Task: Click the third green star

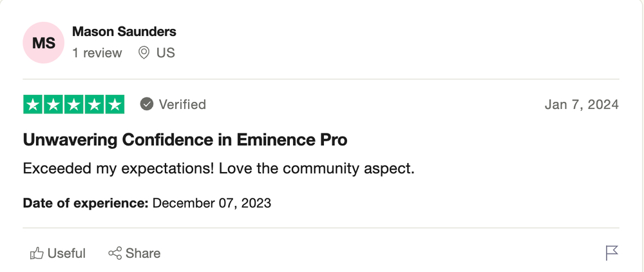Action: pos(74,104)
